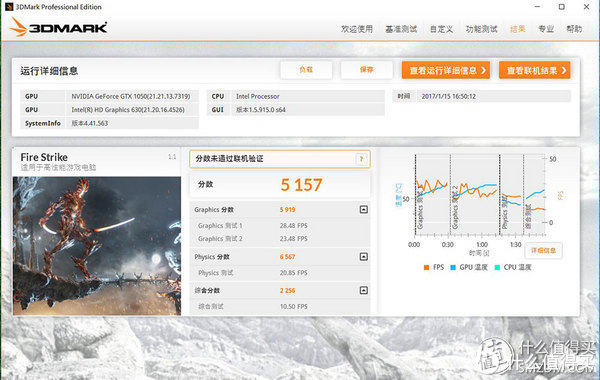
Task: Click 查看联机结果 orange button
Action: point(535,70)
